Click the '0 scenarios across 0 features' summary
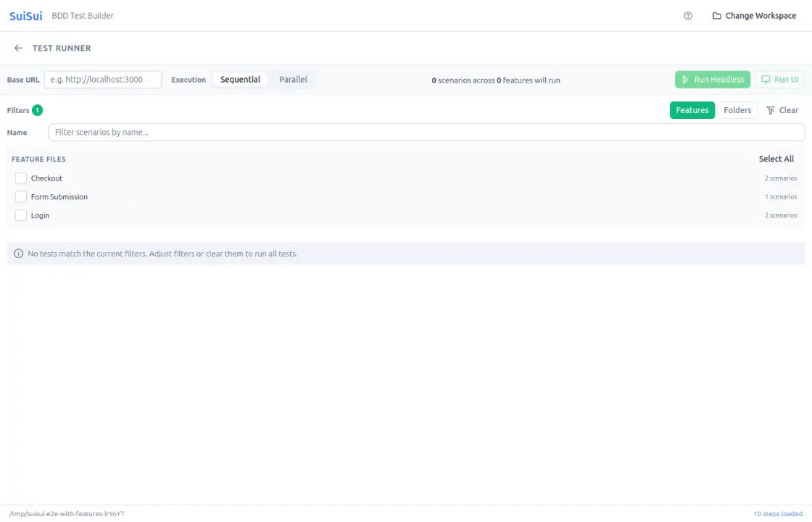Screen dimensions: 812x522 click(496, 80)
